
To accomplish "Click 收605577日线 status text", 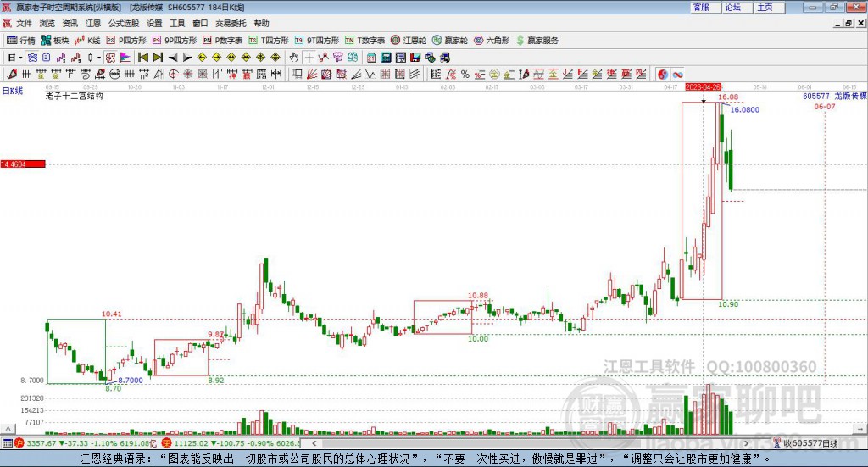I will [810, 443].
